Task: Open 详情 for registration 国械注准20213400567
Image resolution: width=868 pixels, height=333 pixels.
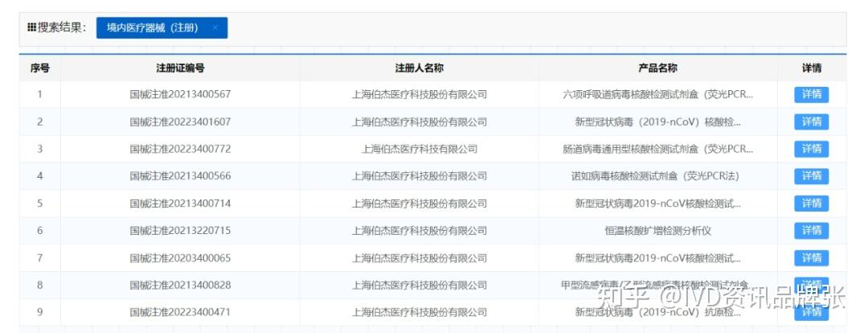Action: click(x=811, y=94)
